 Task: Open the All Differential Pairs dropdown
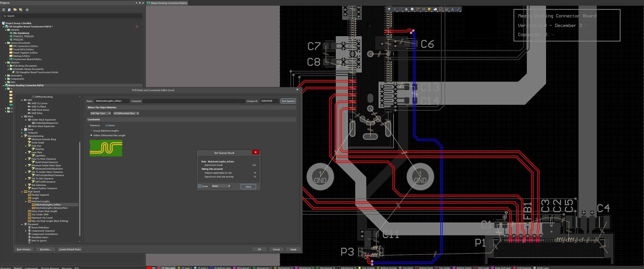[126, 113]
